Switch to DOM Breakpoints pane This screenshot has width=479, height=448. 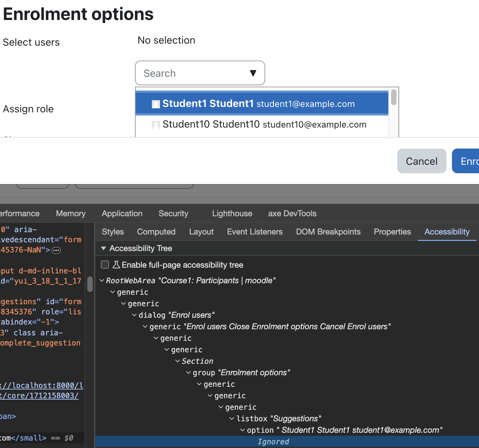pos(328,232)
